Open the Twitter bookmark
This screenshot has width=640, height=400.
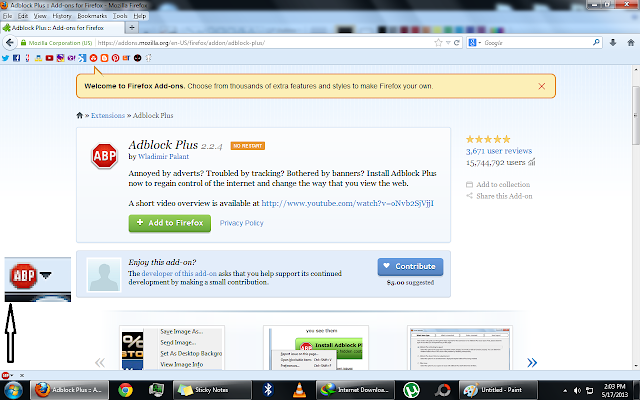coord(5,58)
